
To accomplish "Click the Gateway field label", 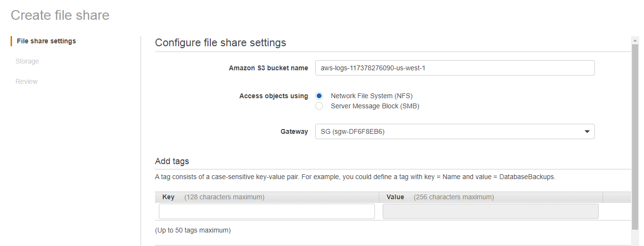I will click(x=294, y=131).
